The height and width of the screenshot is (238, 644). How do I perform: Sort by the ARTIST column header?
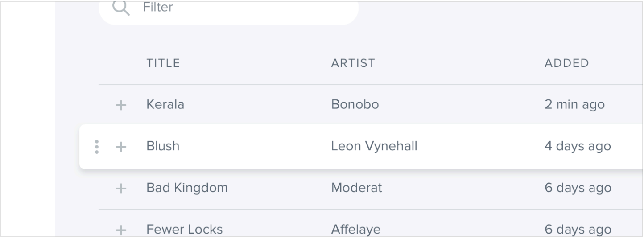(353, 63)
